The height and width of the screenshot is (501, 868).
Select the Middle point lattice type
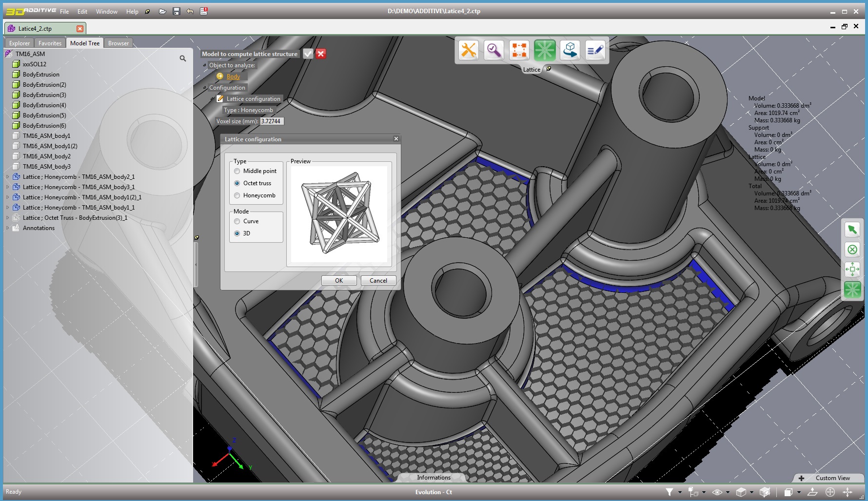[x=237, y=171]
